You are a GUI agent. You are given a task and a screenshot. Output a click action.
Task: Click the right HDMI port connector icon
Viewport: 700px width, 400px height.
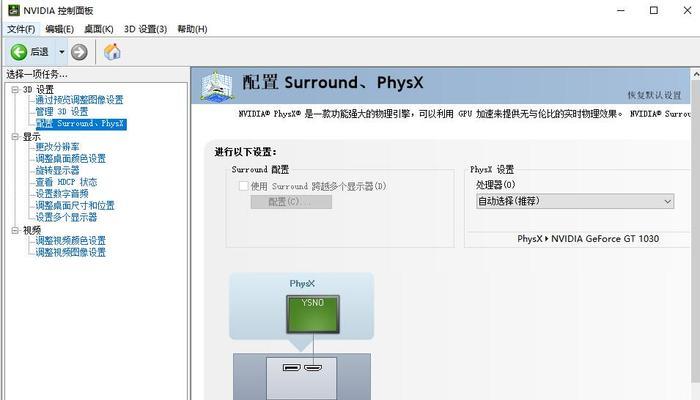pyautogui.click(x=313, y=367)
